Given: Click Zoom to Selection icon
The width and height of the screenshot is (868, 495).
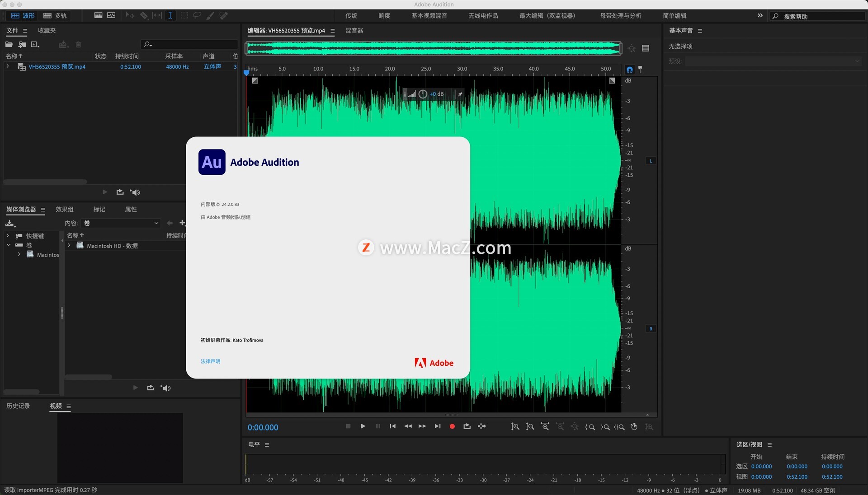Looking at the screenshot, I should (619, 427).
